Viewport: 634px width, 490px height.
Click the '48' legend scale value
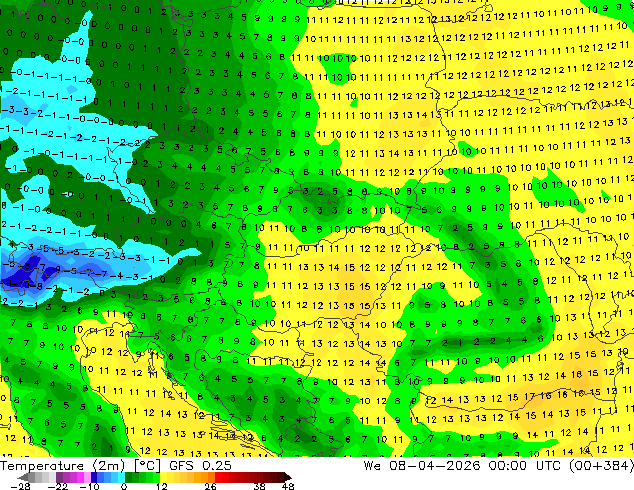tap(288, 486)
